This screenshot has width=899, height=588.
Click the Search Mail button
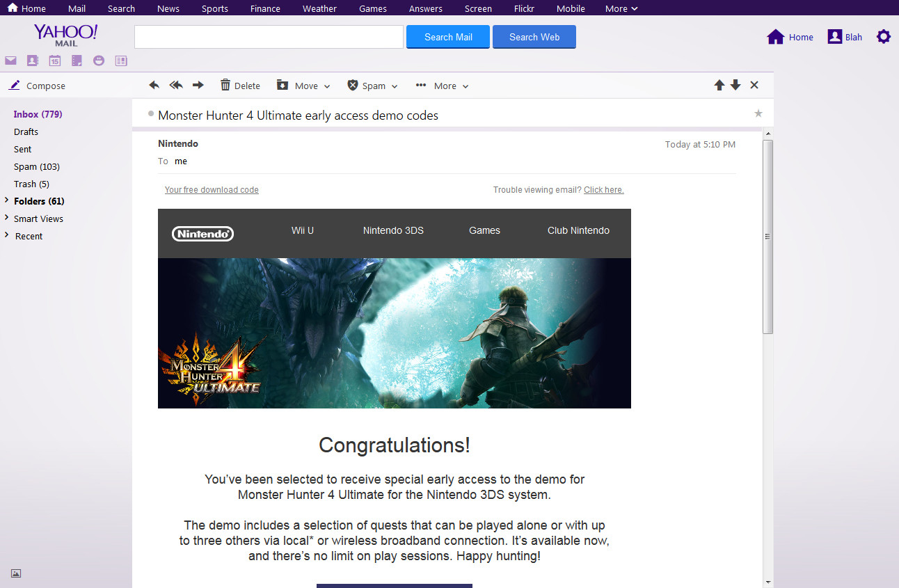coord(448,37)
